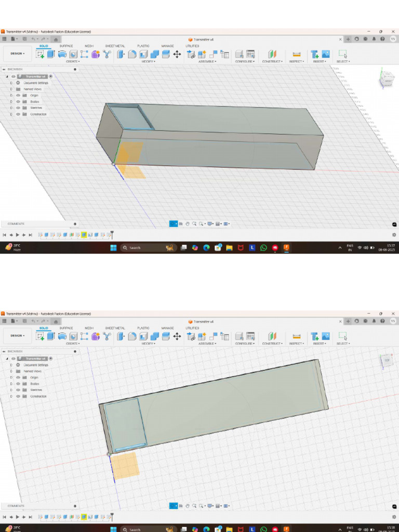This screenshot has height=532, width=399.
Task: Click the Measure ruler icon in lower toolbar
Action: pyautogui.click(x=297, y=336)
